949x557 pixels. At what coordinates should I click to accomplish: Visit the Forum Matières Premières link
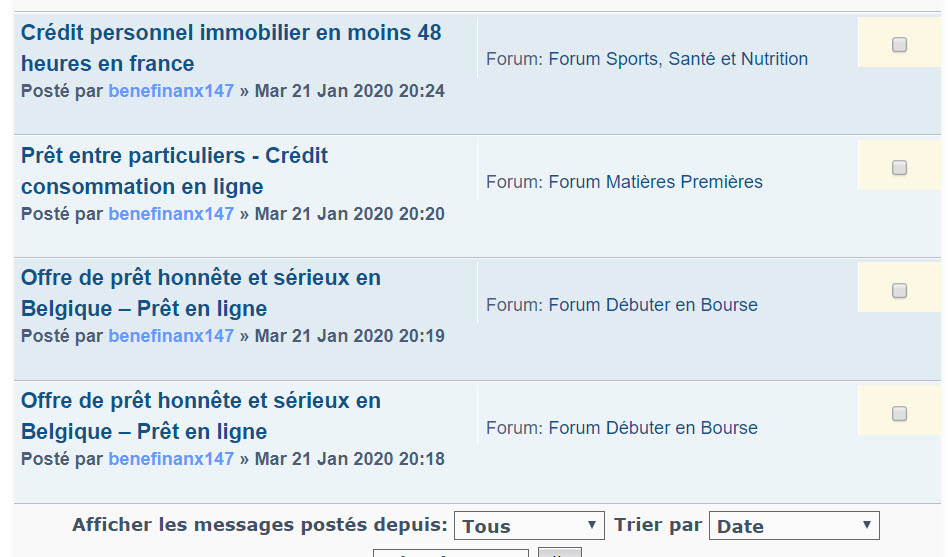pos(655,182)
